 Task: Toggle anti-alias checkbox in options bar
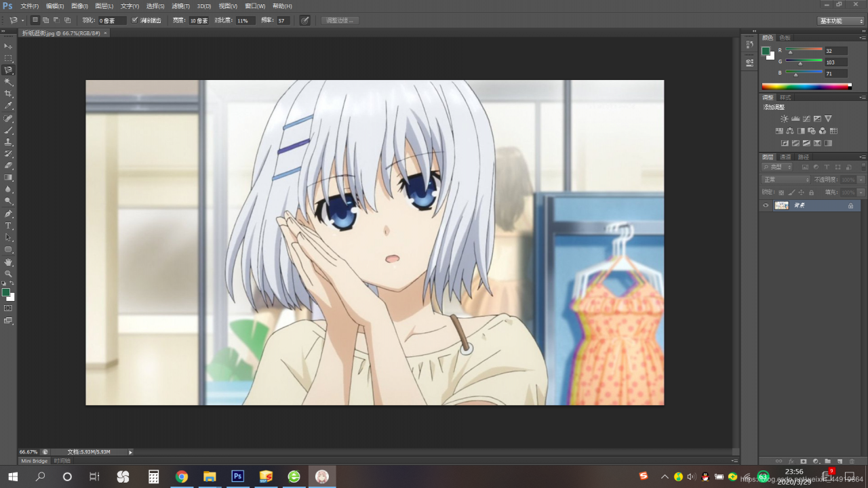tap(134, 20)
